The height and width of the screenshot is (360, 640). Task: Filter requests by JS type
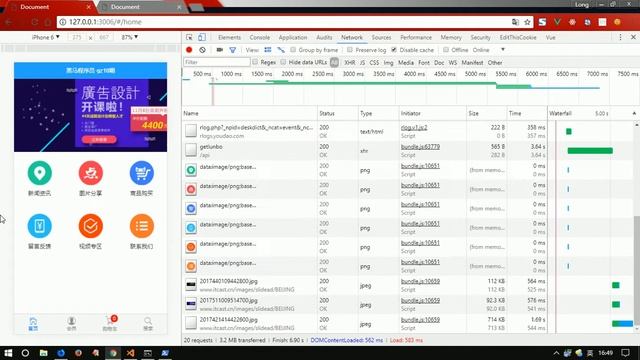(x=362, y=62)
